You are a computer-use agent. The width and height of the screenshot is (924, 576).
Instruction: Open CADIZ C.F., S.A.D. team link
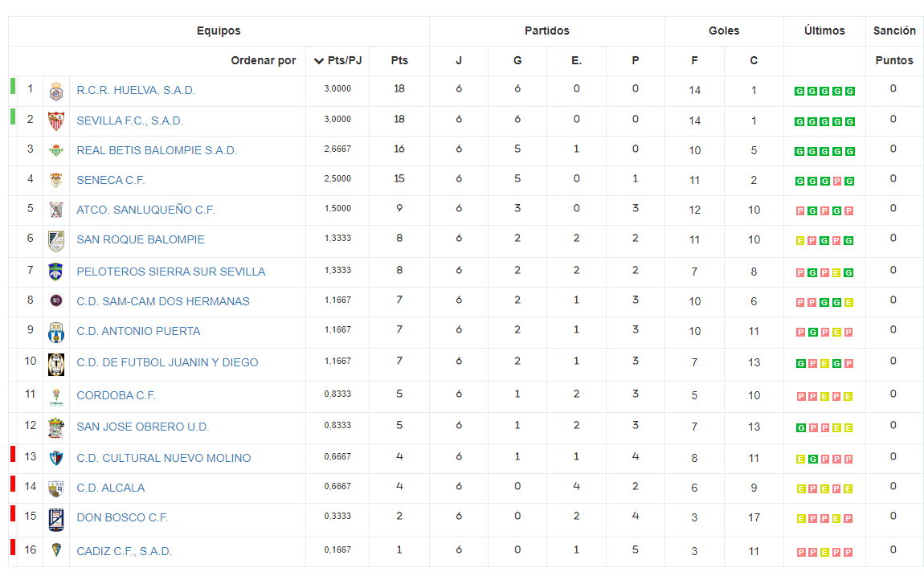coord(125,552)
